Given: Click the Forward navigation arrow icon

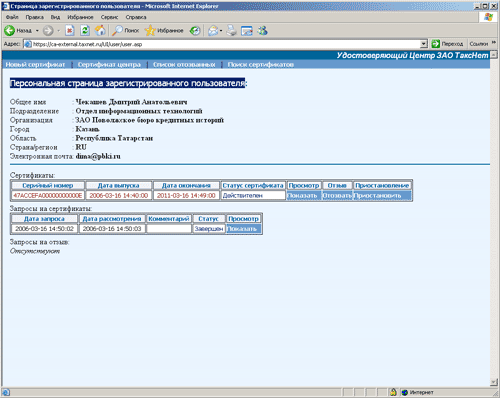Looking at the screenshot, I should 48,31.
